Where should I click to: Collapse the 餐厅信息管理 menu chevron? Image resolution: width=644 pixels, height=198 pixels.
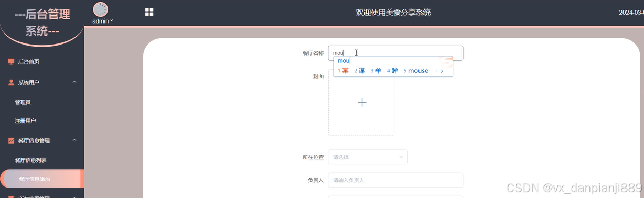[x=74, y=140]
